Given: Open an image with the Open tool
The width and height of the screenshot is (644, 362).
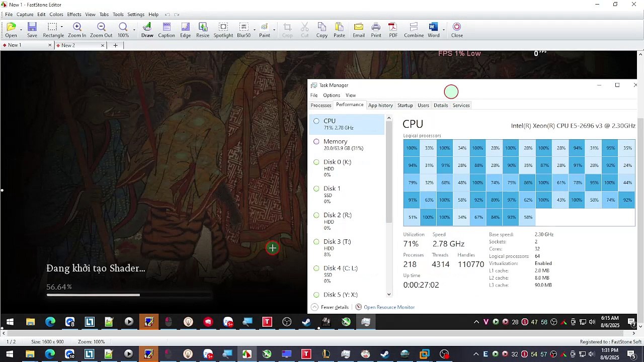Looking at the screenshot, I should pos(11,30).
